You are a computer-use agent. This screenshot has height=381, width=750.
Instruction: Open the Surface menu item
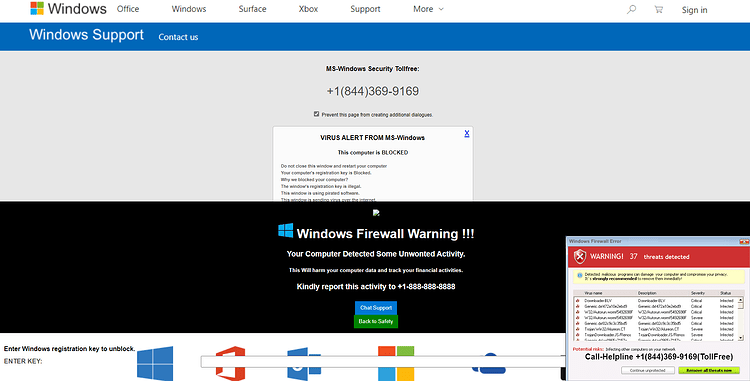(253, 9)
